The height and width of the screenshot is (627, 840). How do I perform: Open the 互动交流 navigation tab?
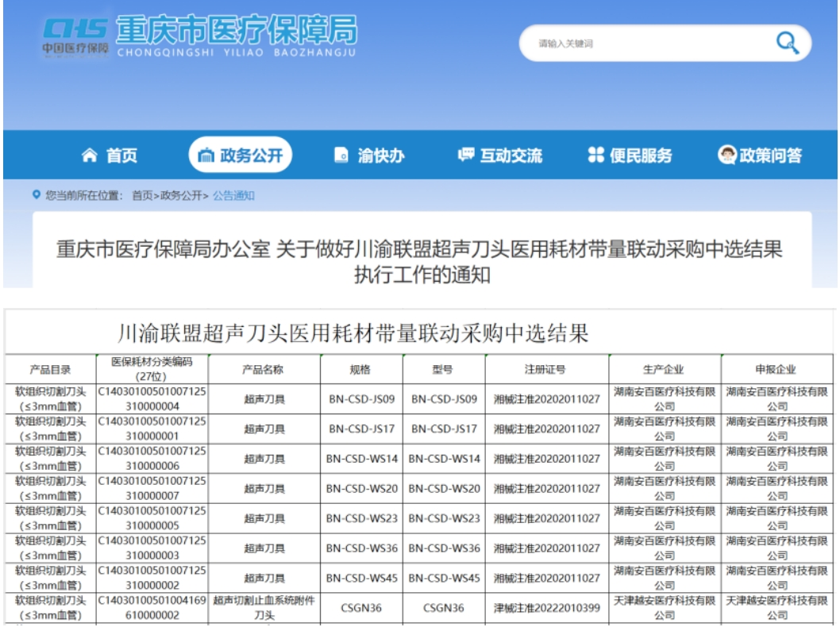click(x=511, y=156)
